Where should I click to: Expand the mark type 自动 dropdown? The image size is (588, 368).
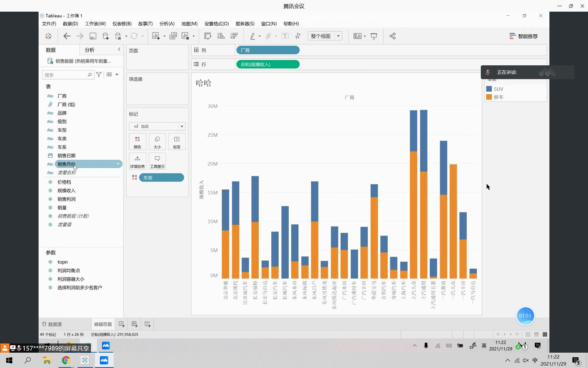182,126
